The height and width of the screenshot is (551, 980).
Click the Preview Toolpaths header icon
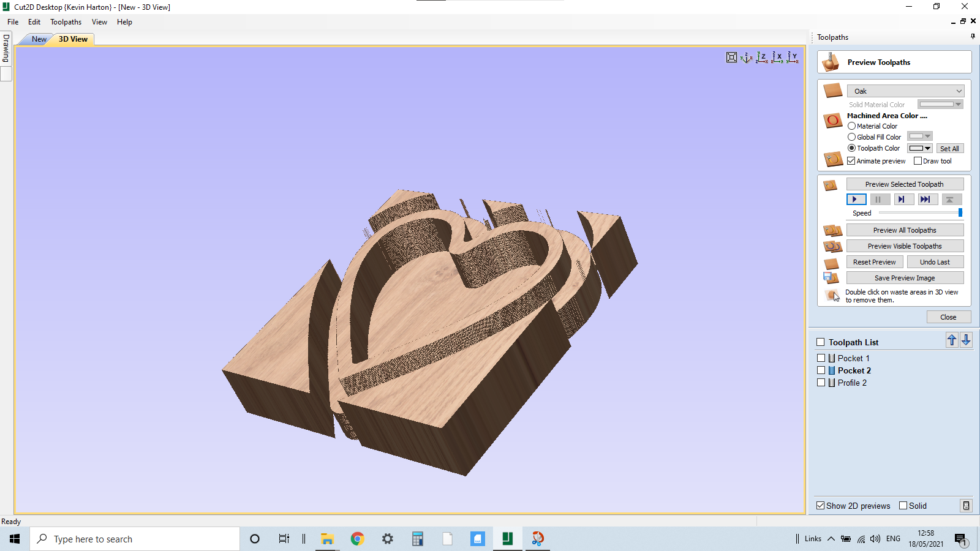(x=831, y=62)
